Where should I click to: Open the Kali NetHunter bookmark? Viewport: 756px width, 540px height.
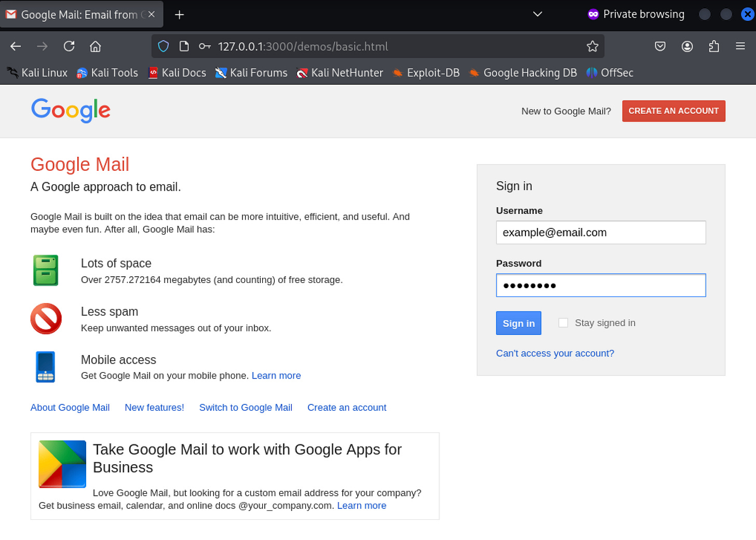point(340,73)
